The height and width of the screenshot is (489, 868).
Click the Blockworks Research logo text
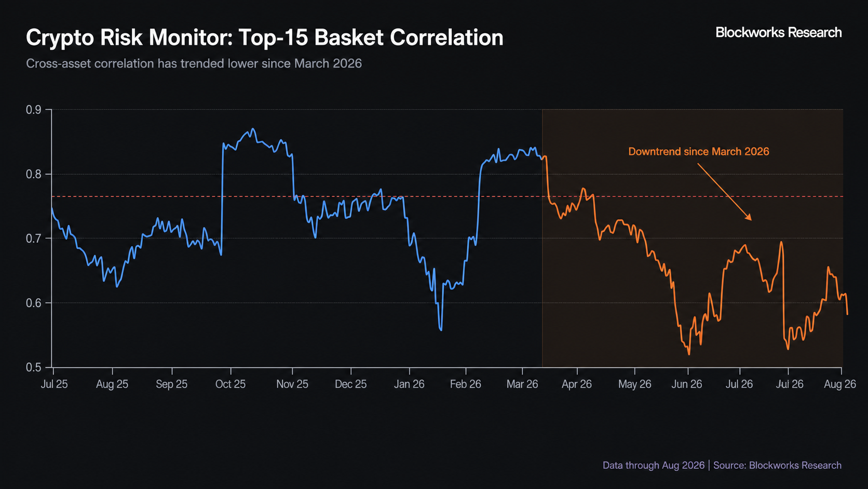pyautogui.click(x=778, y=32)
